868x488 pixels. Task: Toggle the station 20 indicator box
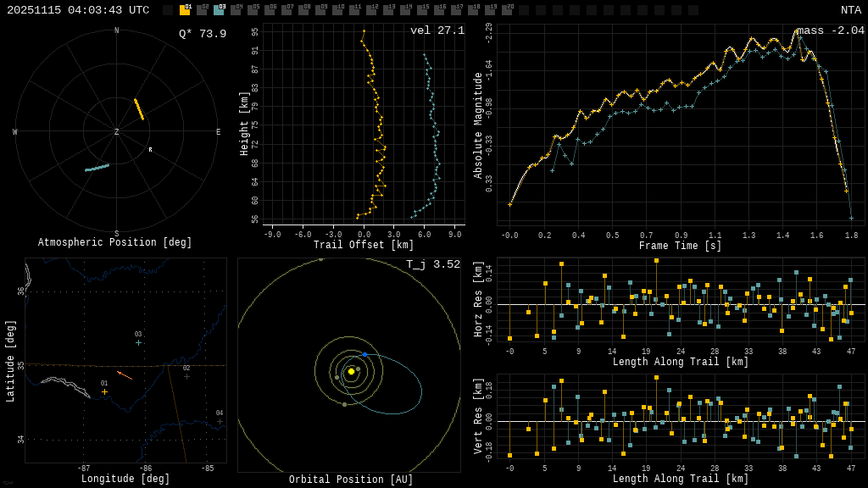[507, 10]
